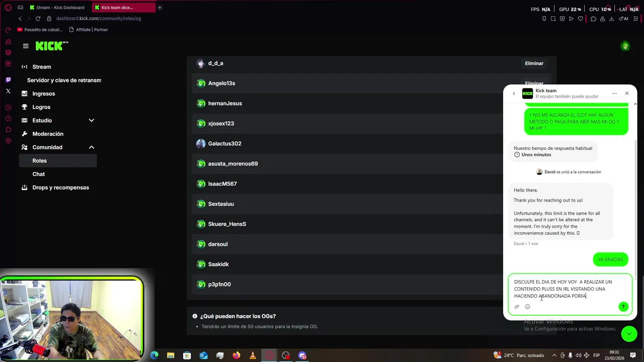Screen dimensions: 644x362
Task: Open chat widget options (three dots)
Action: (614, 94)
